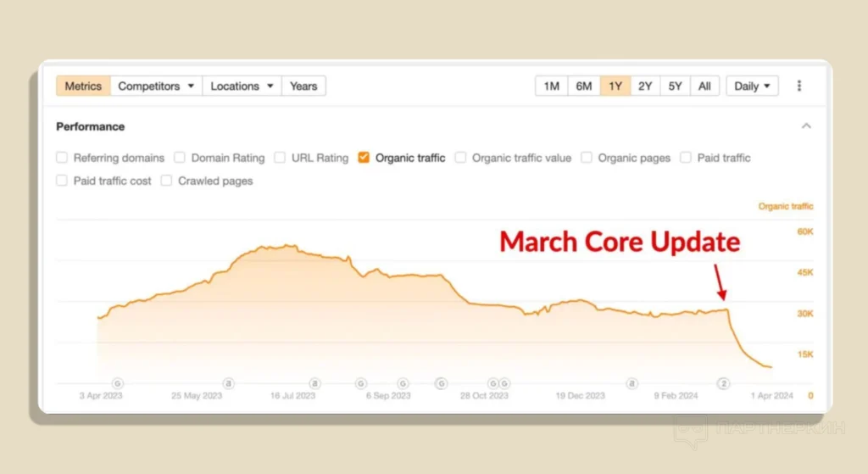868x474 pixels.
Task: Tick the Paid traffic checkbox
Action: click(x=686, y=158)
